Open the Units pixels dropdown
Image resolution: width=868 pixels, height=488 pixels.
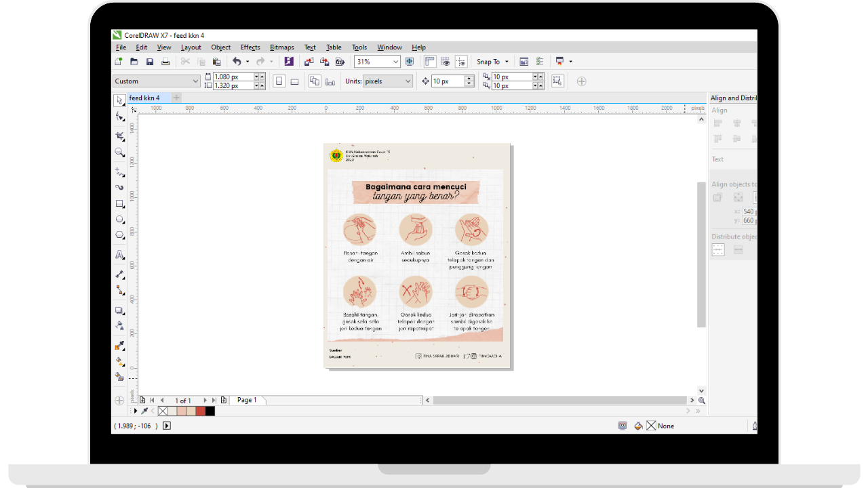tap(408, 81)
